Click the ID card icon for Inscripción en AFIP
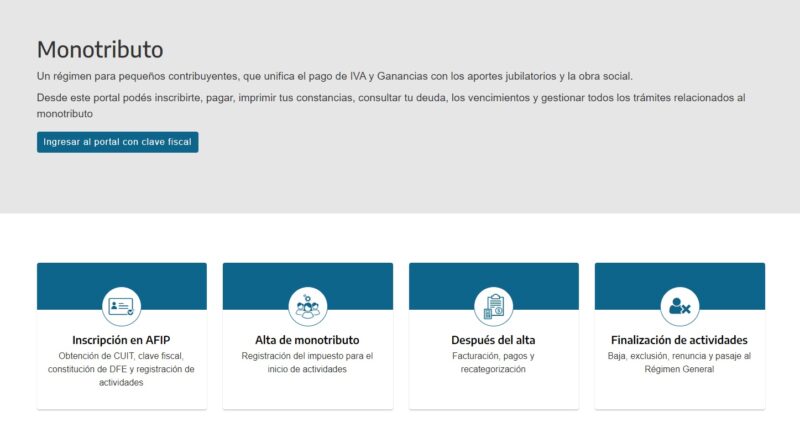The width and height of the screenshot is (800, 432). click(x=121, y=307)
